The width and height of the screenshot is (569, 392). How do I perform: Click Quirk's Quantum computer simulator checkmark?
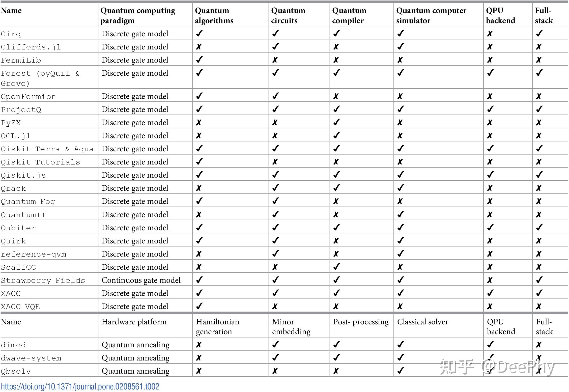[401, 241]
